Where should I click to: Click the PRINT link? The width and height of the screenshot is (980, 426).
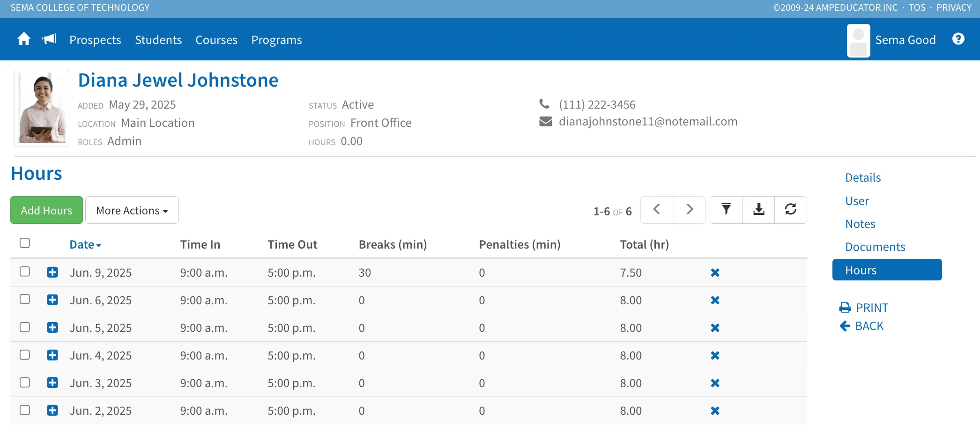[x=864, y=308]
